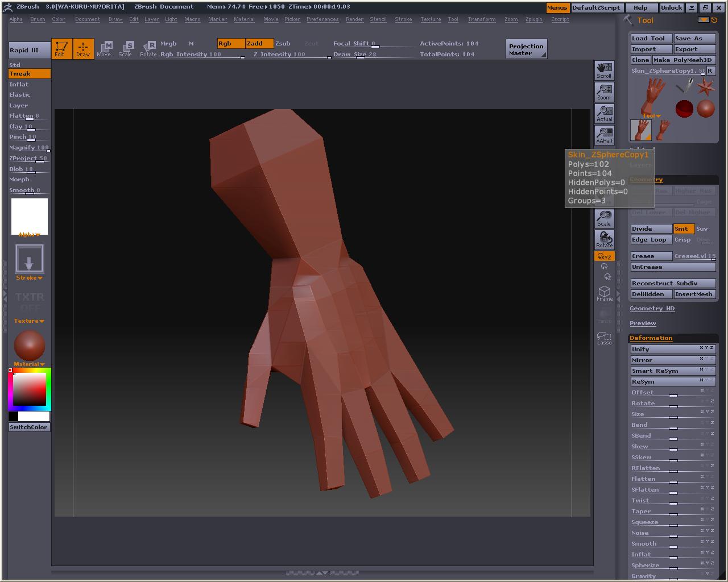The image size is (728, 582).
Task: Click the canvas-side Scale view icon
Action: (604, 218)
